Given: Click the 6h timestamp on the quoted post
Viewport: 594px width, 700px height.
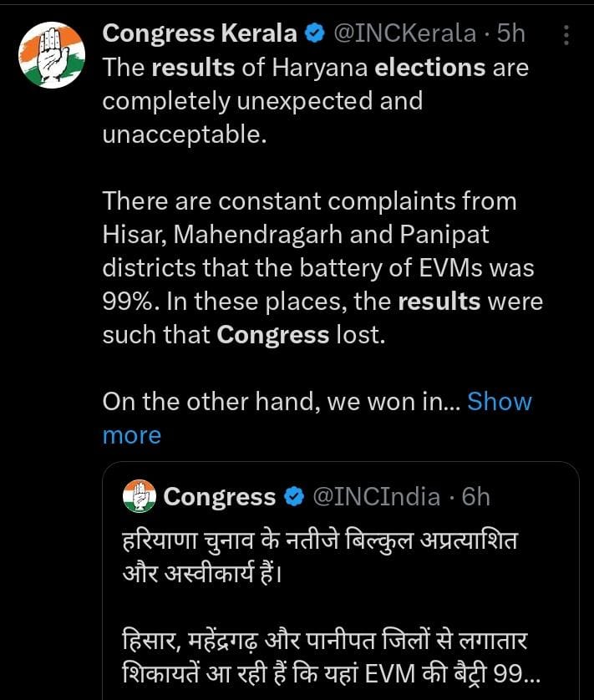Looking at the screenshot, I should 475,497.
